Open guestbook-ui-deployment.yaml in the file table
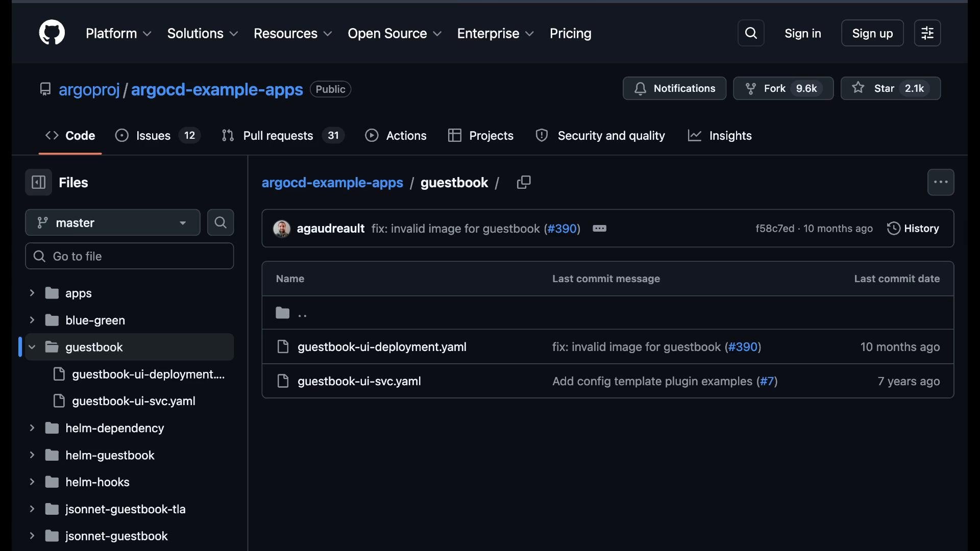 [x=382, y=347]
